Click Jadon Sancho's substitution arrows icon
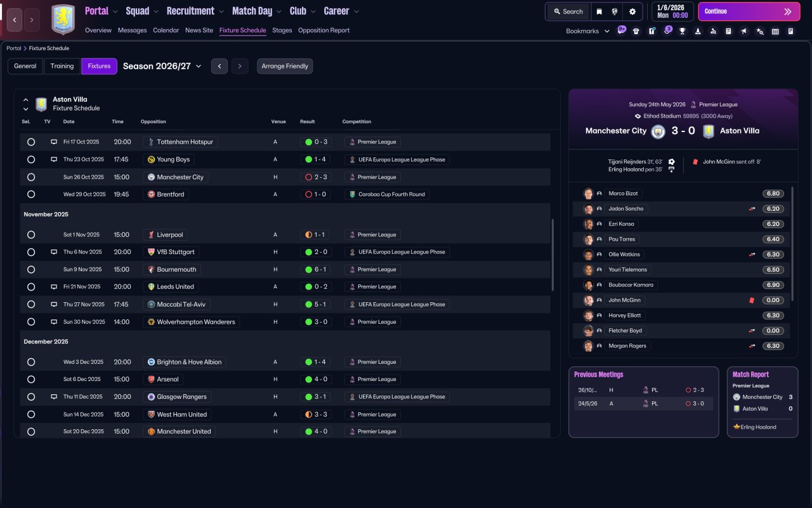Image resolution: width=812 pixels, height=508 pixels. (x=752, y=209)
